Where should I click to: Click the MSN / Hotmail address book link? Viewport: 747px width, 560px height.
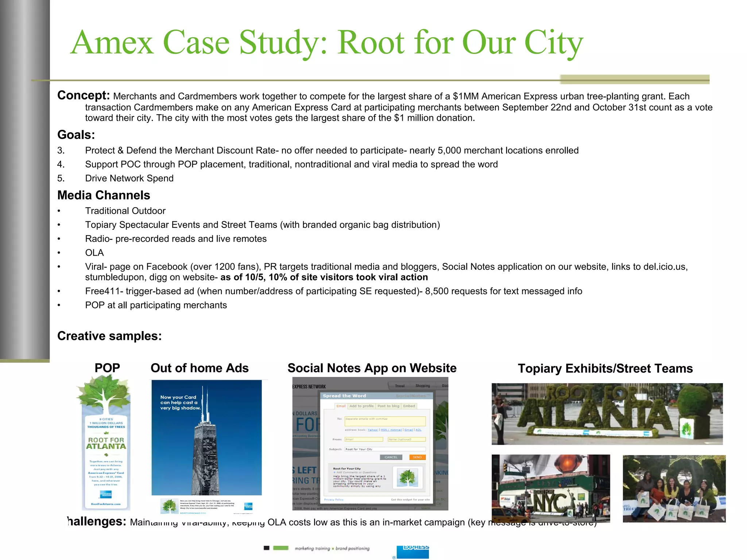click(x=391, y=430)
